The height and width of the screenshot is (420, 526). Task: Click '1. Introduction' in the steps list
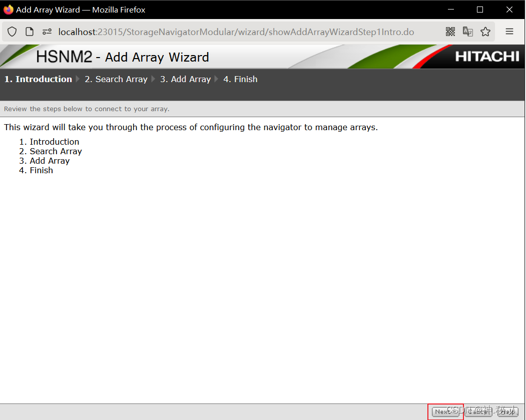(x=50, y=142)
